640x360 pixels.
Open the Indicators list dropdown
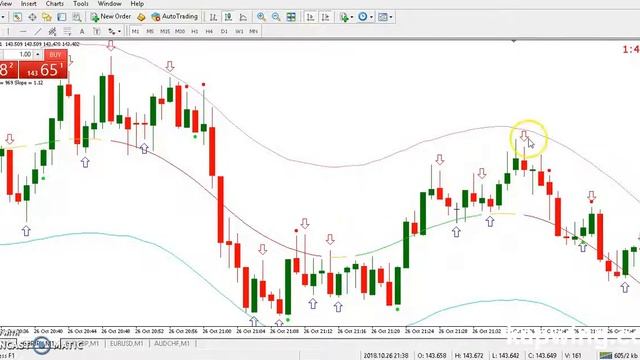click(x=346, y=17)
